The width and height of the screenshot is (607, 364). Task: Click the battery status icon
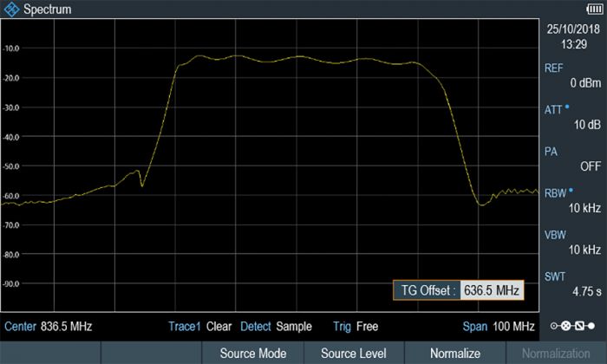(595, 9)
